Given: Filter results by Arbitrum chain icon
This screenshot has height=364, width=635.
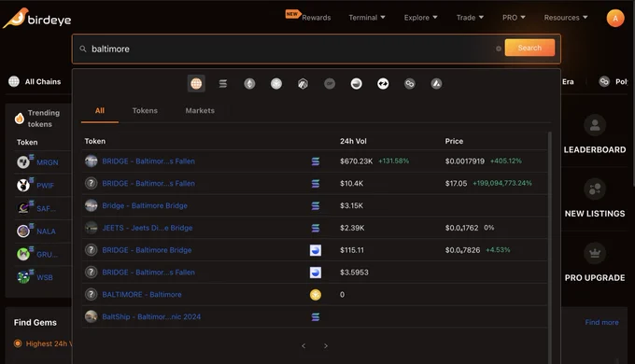Looking at the screenshot, I should [303, 83].
